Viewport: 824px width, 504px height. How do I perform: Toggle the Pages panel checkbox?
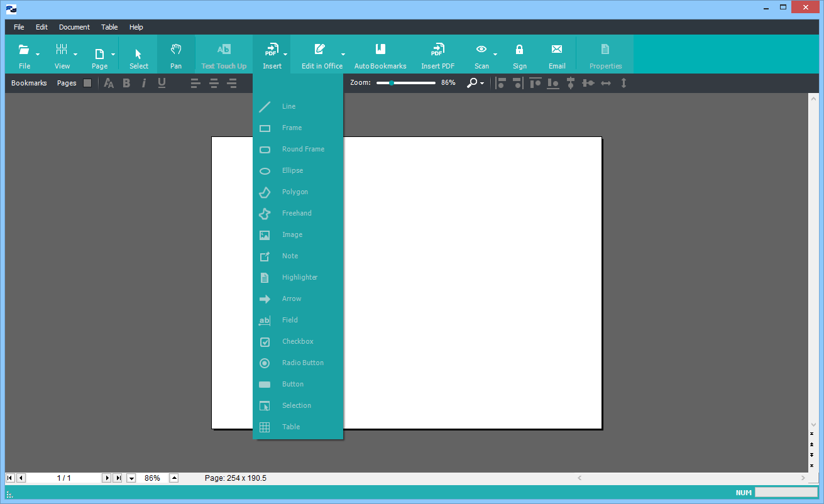(87, 83)
